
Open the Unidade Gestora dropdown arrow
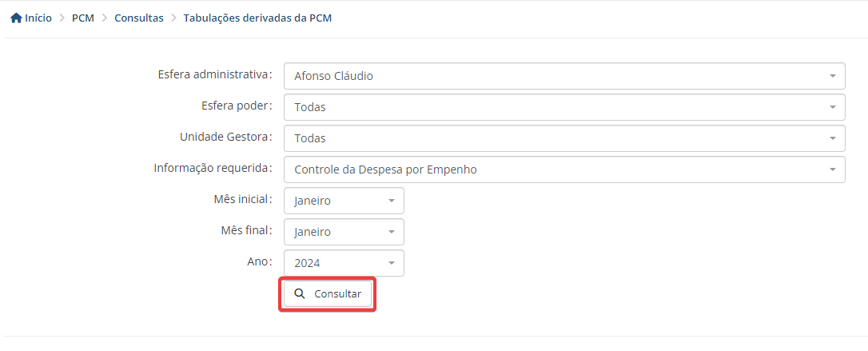(x=833, y=138)
